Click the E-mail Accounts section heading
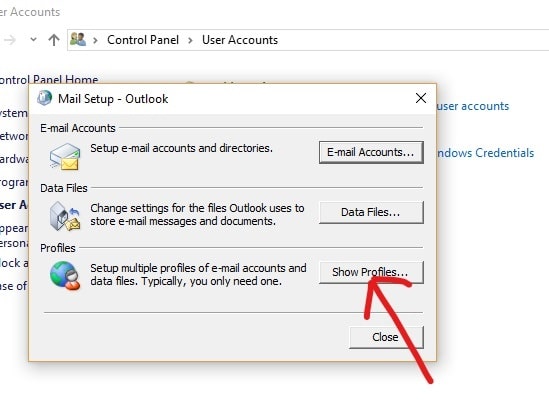 click(x=78, y=128)
